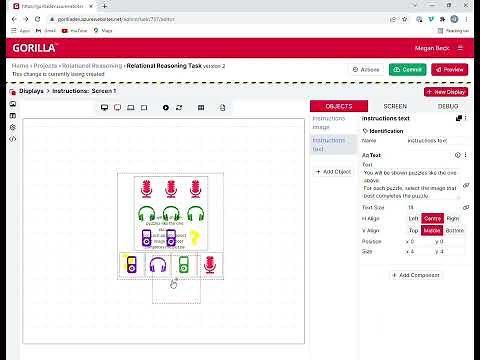Click the red Preview button
The height and width of the screenshot is (360, 480).
coord(450,70)
